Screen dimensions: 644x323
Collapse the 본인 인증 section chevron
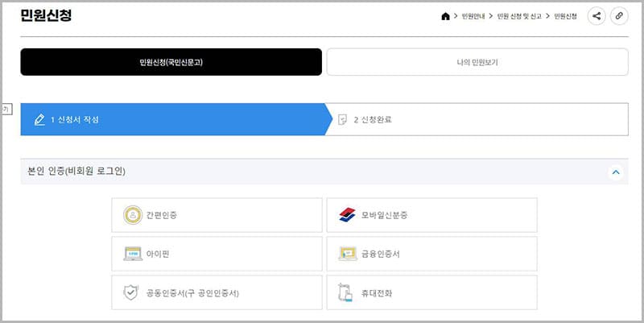615,172
